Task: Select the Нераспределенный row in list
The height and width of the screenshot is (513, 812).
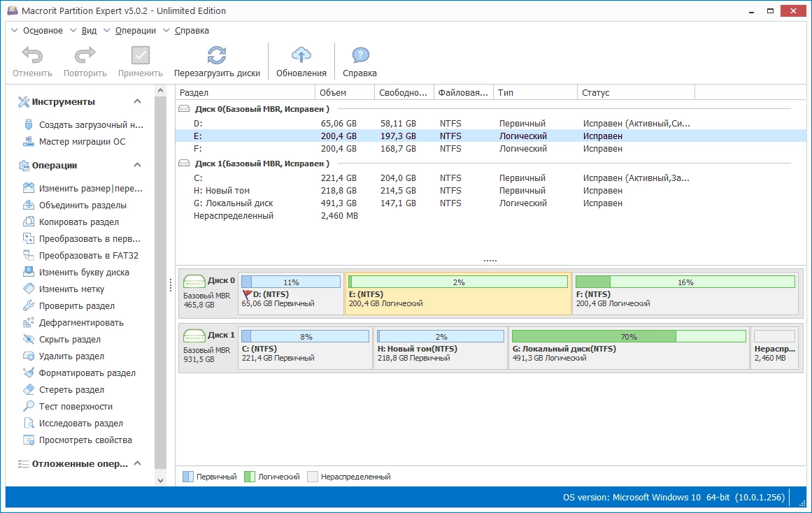Action: click(x=491, y=215)
